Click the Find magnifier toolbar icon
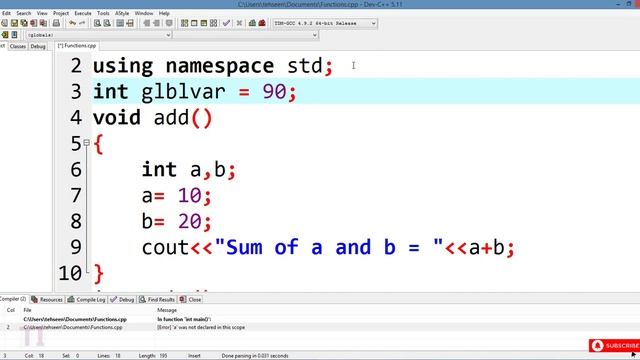Viewport: 640px width, 360px height. coord(97,23)
